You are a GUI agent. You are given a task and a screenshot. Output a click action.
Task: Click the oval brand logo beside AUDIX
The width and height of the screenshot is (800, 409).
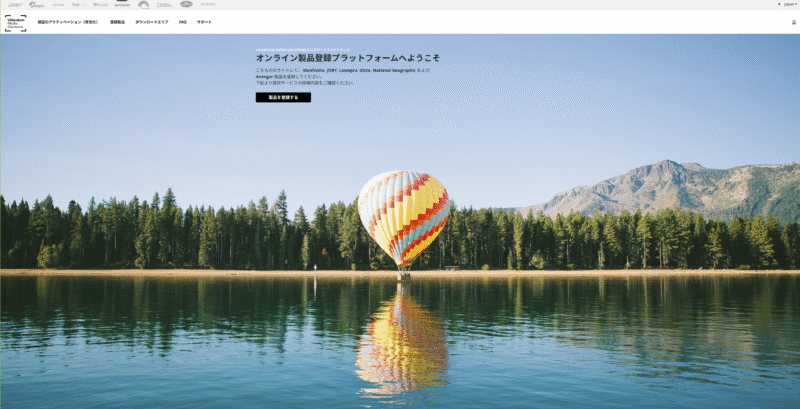186,4
